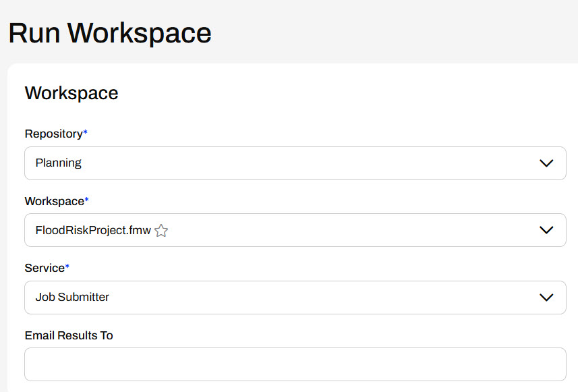Click the required asterisk beside Service
Image resolution: width=578 pixels, height=392 pixels.
[x=67, y=267]
